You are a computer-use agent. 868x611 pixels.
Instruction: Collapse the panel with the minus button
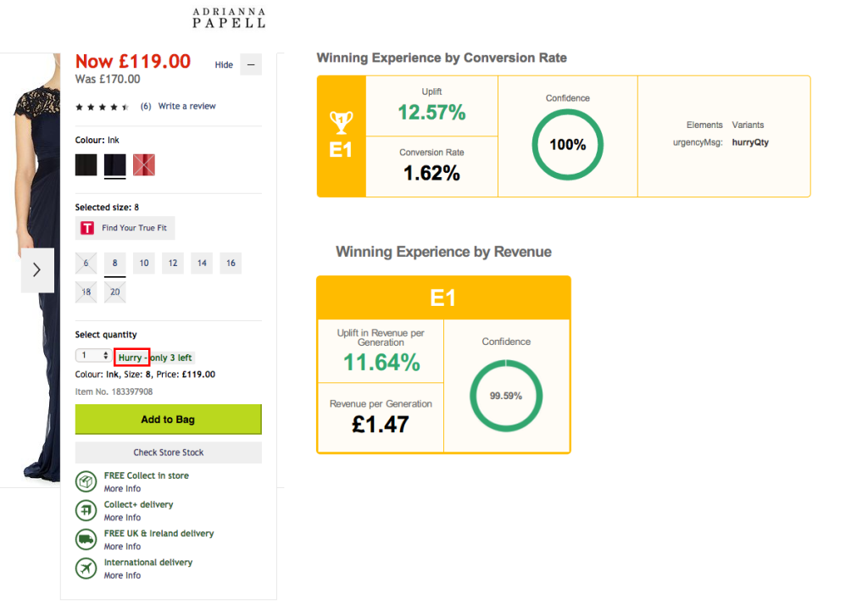[251, 64]
